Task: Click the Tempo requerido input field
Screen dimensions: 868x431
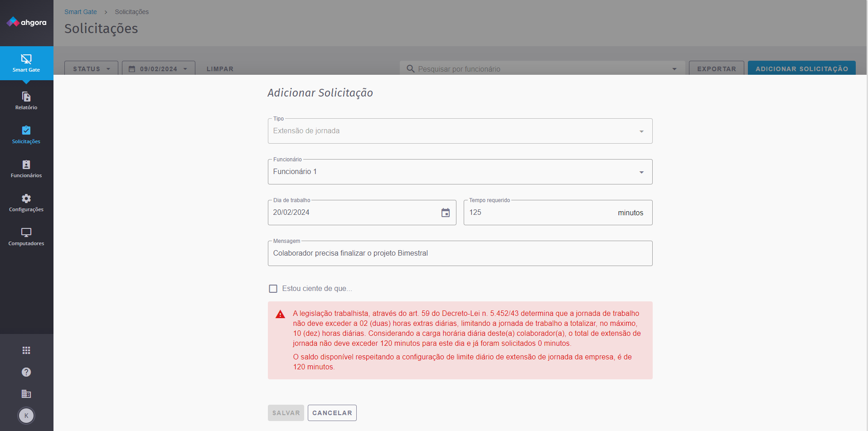Action: tap(558, 213)
